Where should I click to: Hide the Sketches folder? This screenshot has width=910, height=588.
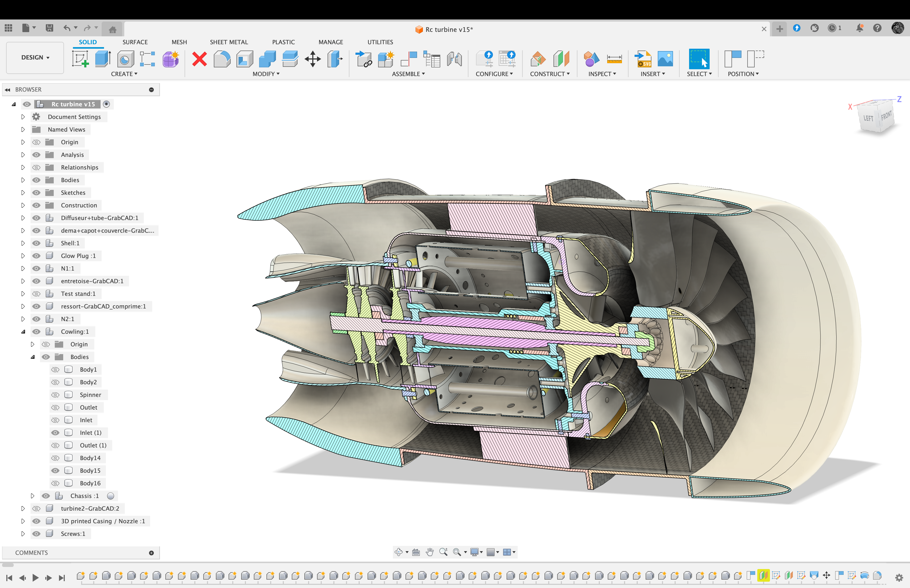(36, 192)
